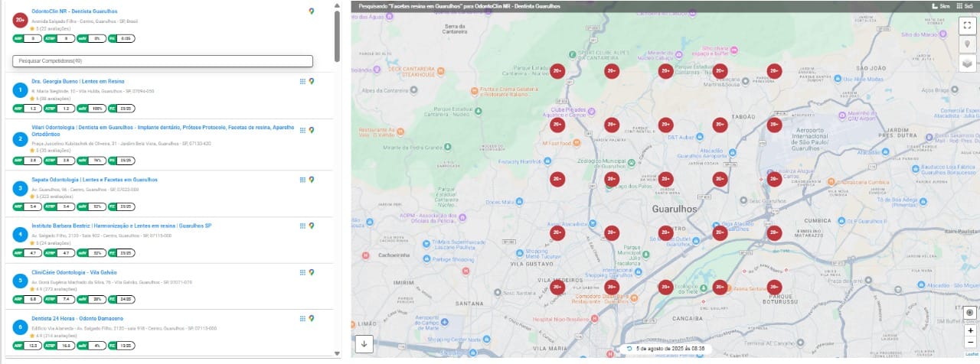Click grid icon for CliniCárie Odontologia
Image resolution: width=980 pixels, height=364 pixels.
point(302,272)
